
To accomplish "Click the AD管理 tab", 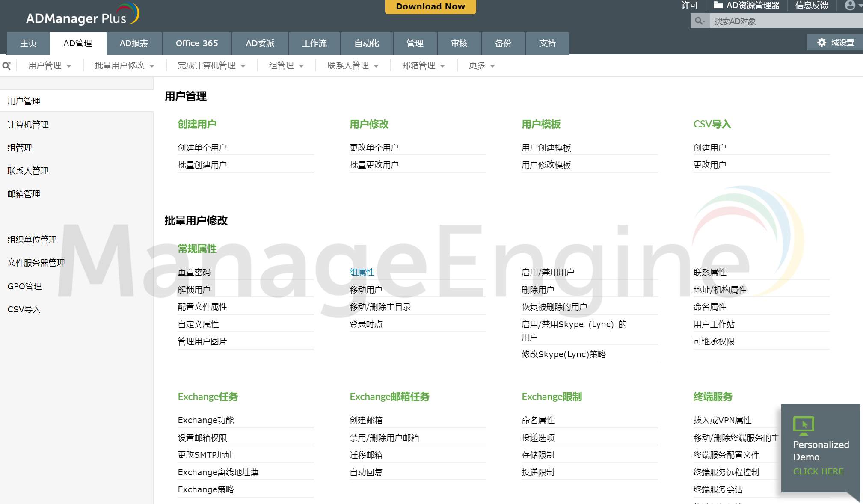I will pos(77,43).
